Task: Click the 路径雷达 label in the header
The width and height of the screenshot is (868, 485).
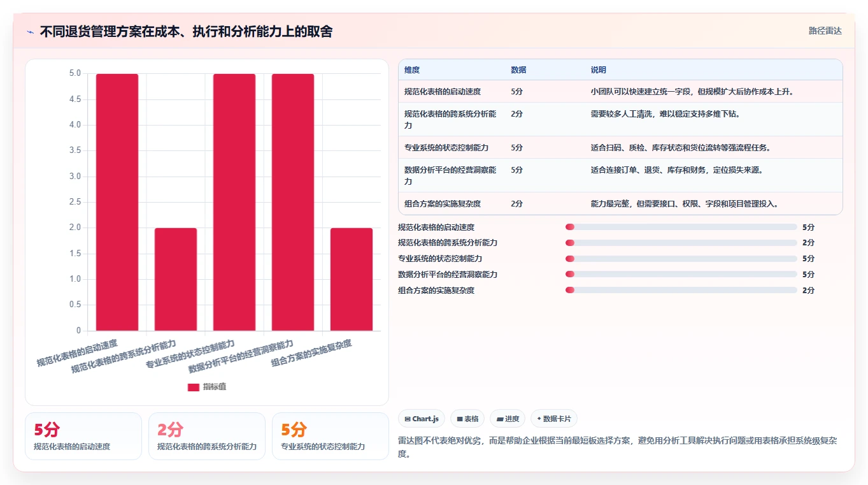Action: (x=825, y=31)
